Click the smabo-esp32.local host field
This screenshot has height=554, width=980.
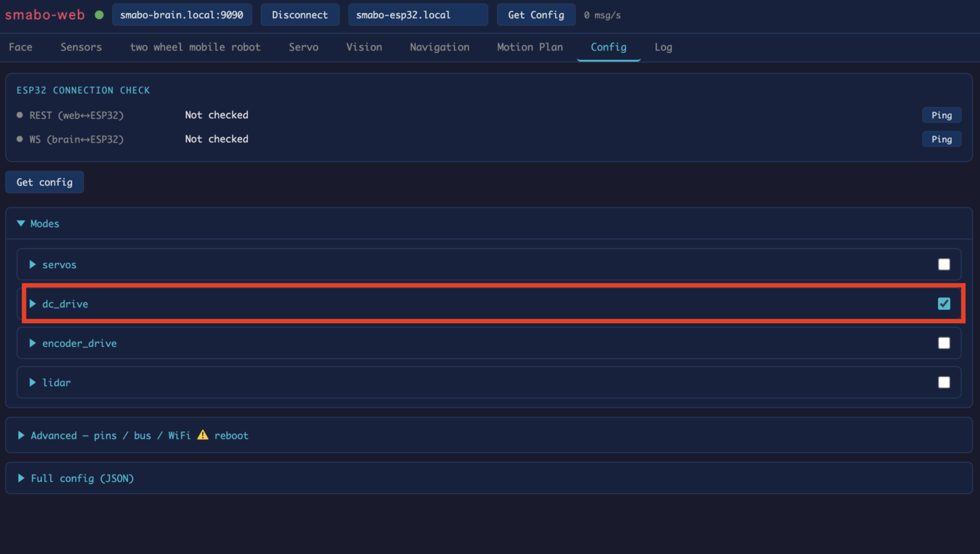418,15
